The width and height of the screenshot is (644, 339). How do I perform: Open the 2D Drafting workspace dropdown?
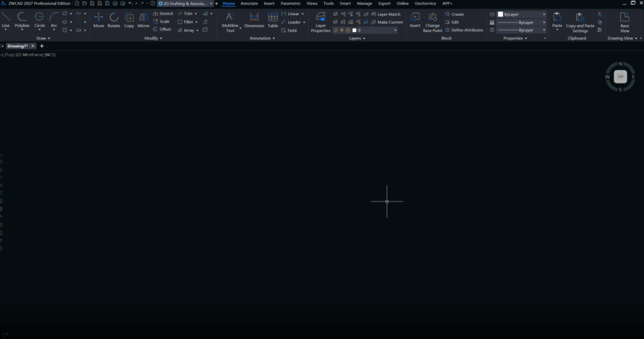pos(186,3)
